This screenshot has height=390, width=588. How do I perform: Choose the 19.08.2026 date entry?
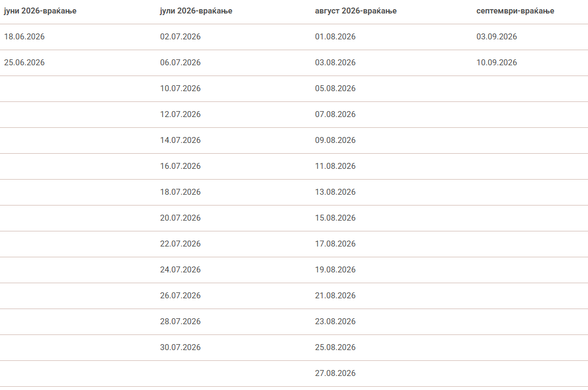pyautogui.click(x=335, y=270)
